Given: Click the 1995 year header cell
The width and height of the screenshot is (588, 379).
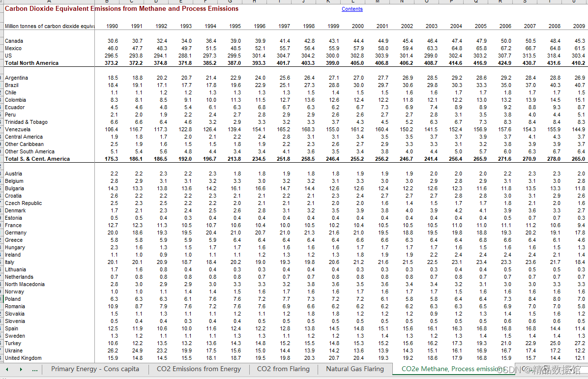Looking at the screenshot, I should tap(235, 26).
